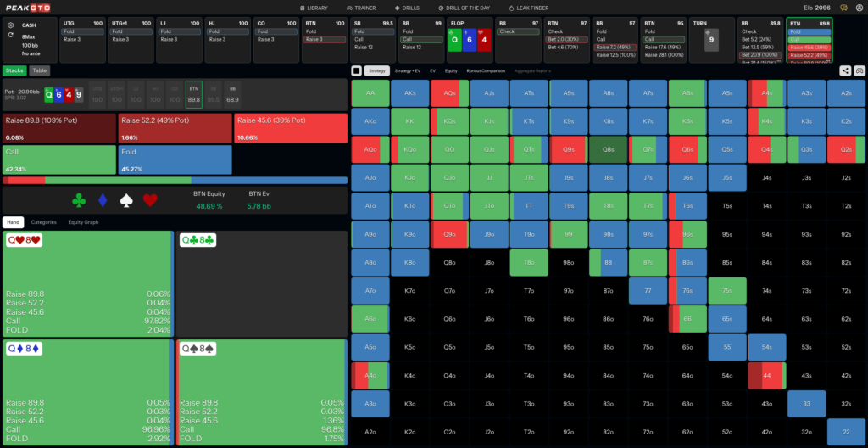Select the AA cell in the matrix
868x448 pixels.
point(370,93)
